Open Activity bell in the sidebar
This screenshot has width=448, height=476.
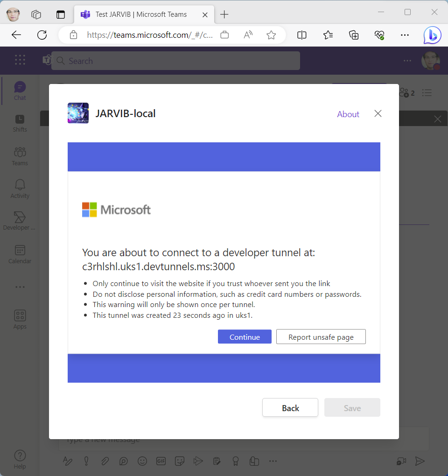(20, 189)
